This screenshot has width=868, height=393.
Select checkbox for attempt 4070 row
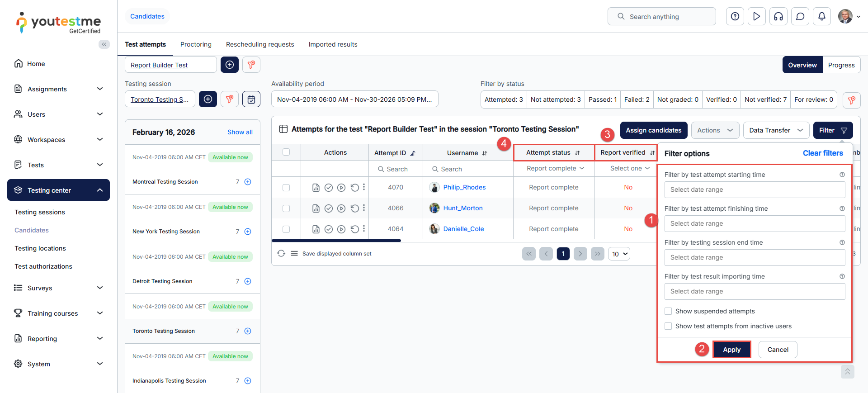coord(286,188)
